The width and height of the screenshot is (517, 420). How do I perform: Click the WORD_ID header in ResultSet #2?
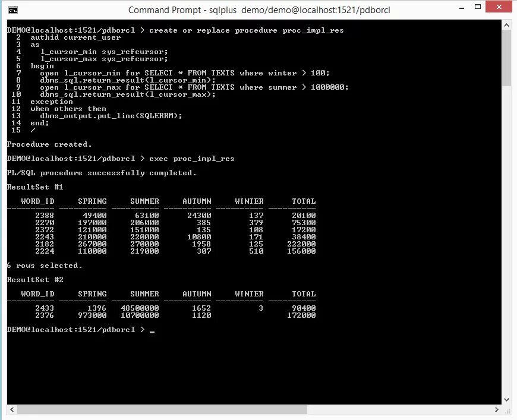point(38,293)
